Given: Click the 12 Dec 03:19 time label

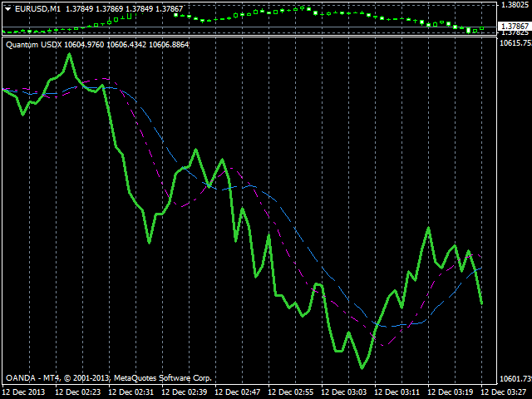Looking at the screenshot, I should [x=453, y=392].
